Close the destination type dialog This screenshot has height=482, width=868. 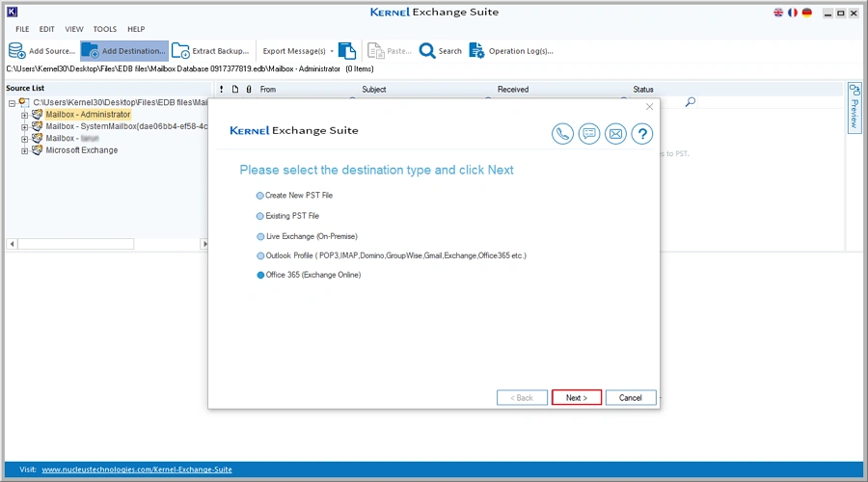(649, 107)
